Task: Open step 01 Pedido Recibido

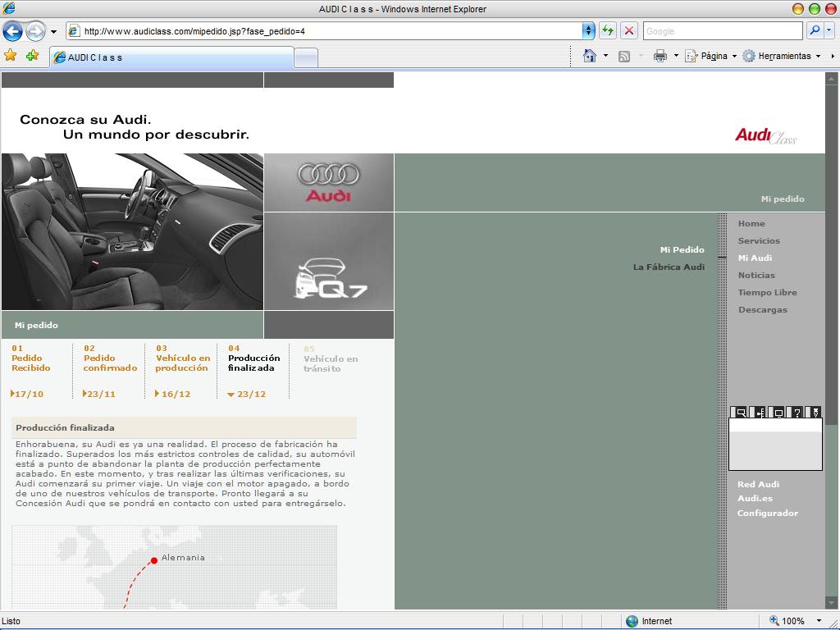Action: (x=31, y=358)
